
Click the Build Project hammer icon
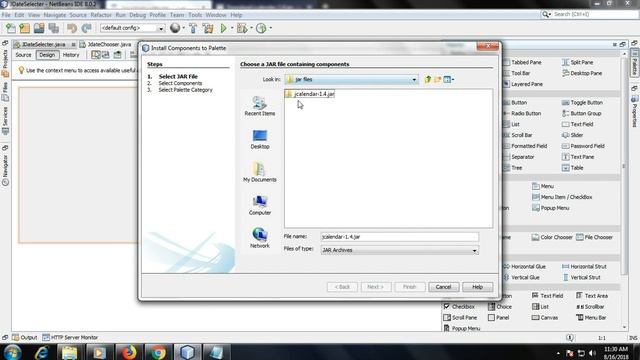(x=193, y=28)
